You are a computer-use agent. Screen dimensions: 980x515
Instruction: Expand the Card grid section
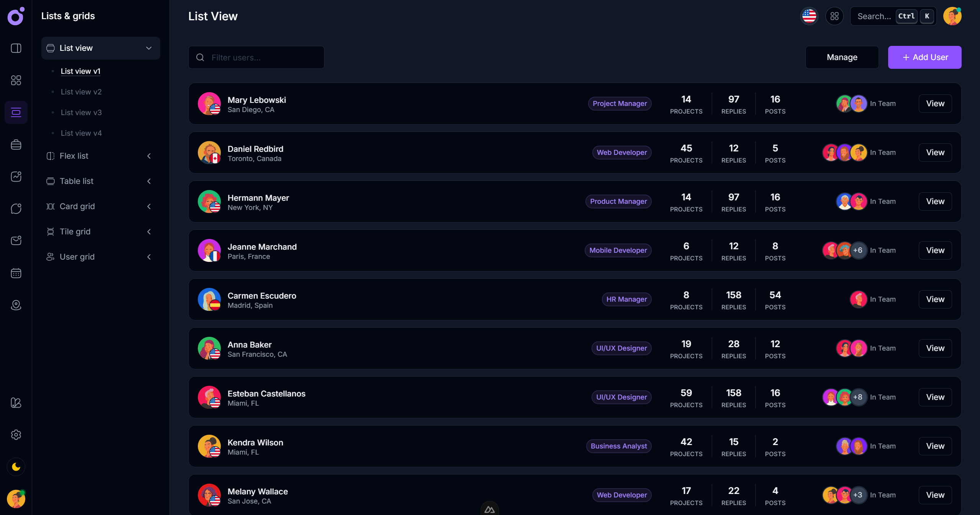tap(149, 206)
